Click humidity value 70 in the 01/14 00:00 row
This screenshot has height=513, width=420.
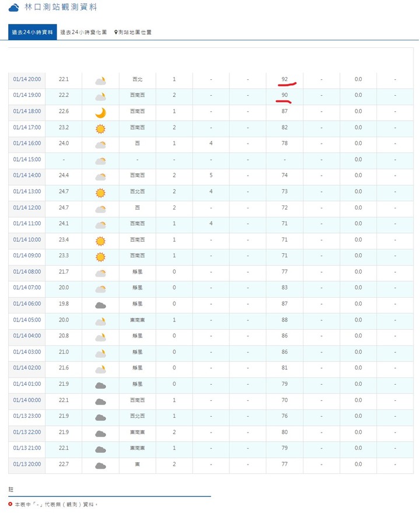pos(285,400)
